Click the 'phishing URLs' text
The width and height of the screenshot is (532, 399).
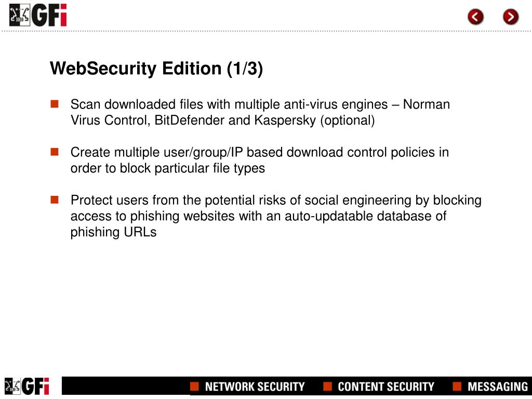[113, 232]
